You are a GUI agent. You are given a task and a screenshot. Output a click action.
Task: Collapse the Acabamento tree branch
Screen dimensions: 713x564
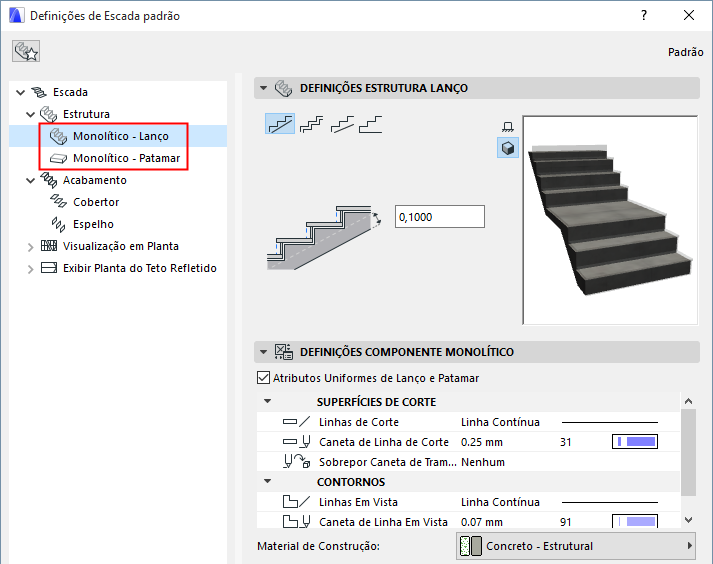tap(30, 181)
